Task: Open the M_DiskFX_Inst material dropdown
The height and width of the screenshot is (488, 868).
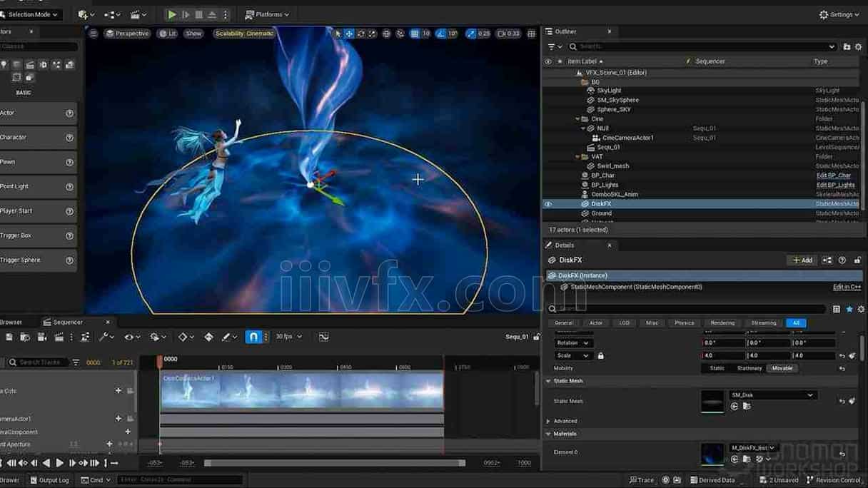Action: coord(753,448)
